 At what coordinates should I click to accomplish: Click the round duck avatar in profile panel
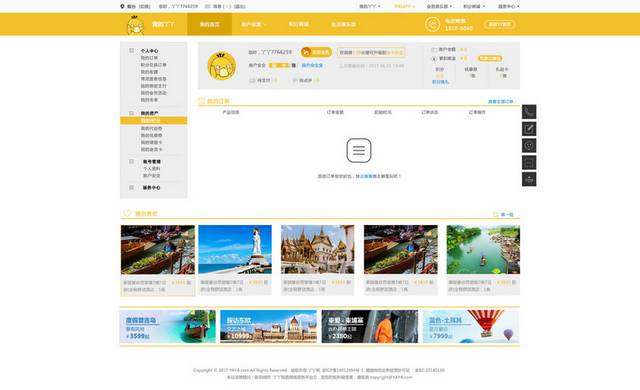(222, 66)
